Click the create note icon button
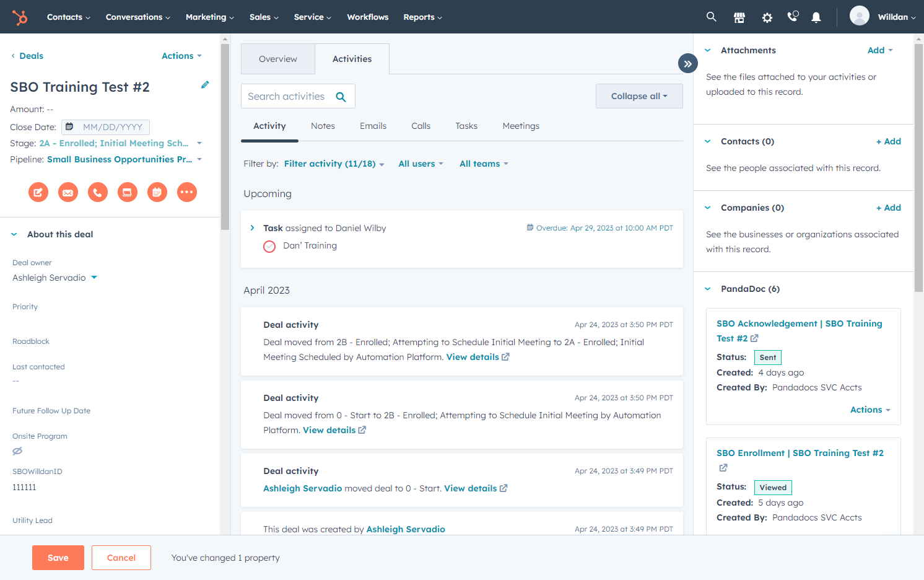 (x=38, y=192)
